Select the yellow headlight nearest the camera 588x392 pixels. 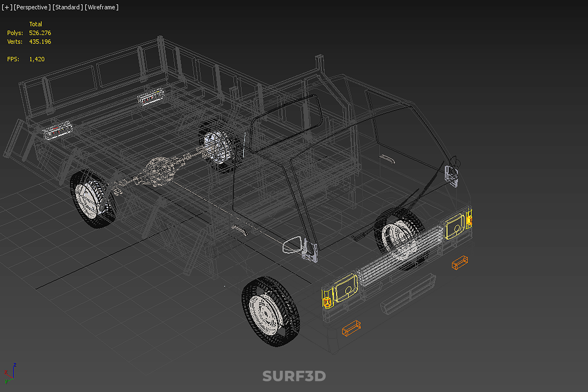[346, 288]
